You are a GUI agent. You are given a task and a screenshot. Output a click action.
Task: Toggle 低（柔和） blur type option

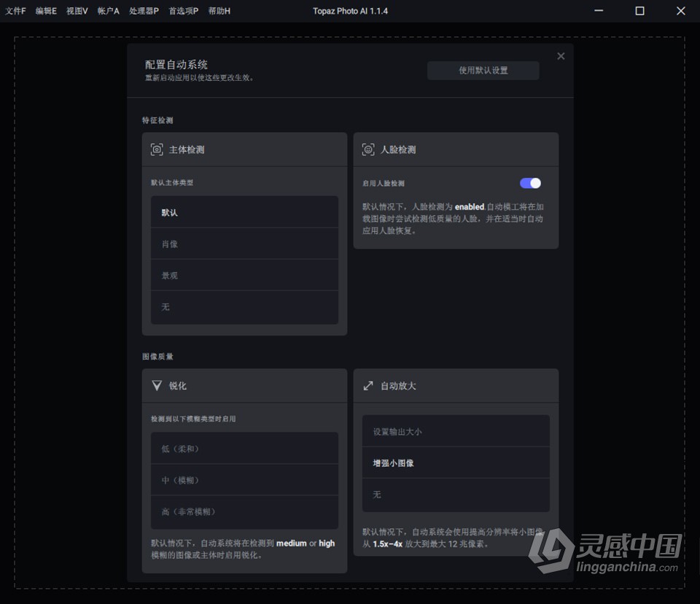[244, 449]
